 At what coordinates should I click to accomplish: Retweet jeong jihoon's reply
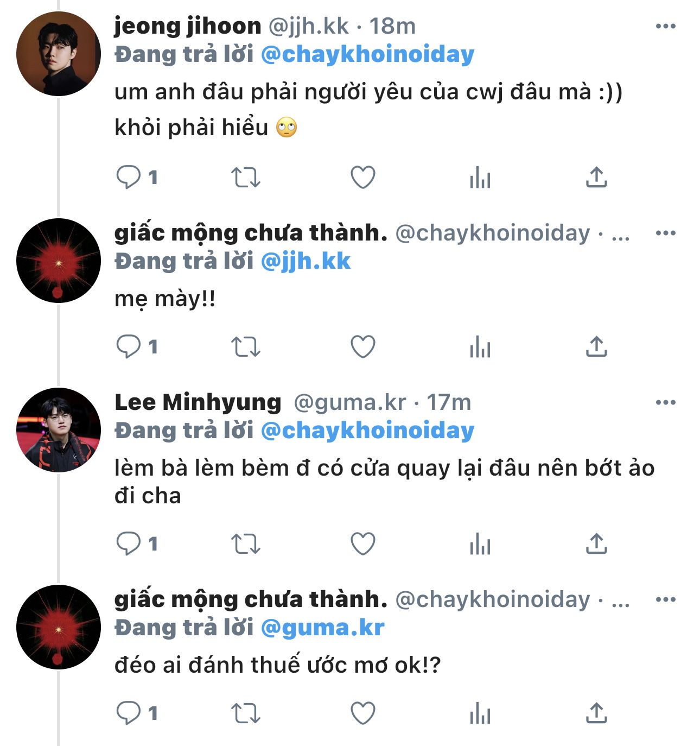tap(246, 178)
